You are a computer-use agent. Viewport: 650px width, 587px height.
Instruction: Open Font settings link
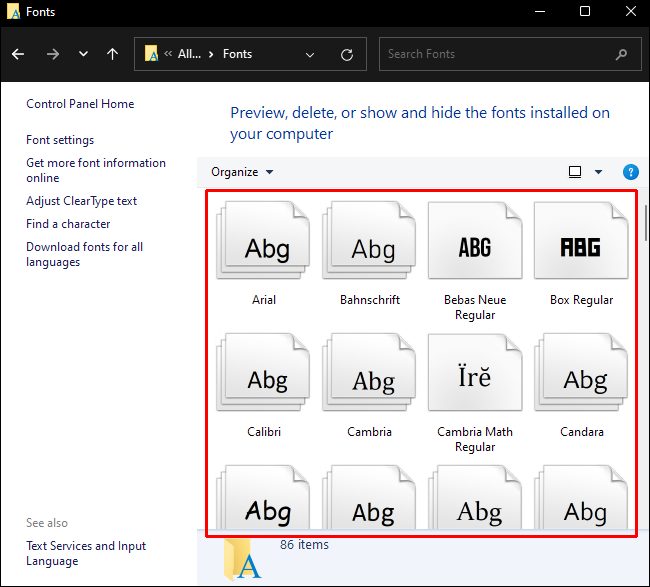click(60, 140)
